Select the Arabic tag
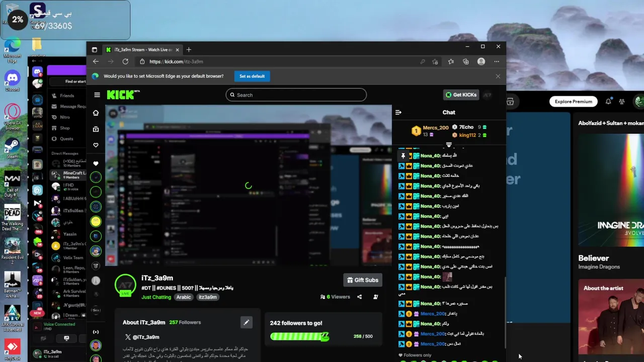This screenshot has width=644, height=362. tap(184, 297)
